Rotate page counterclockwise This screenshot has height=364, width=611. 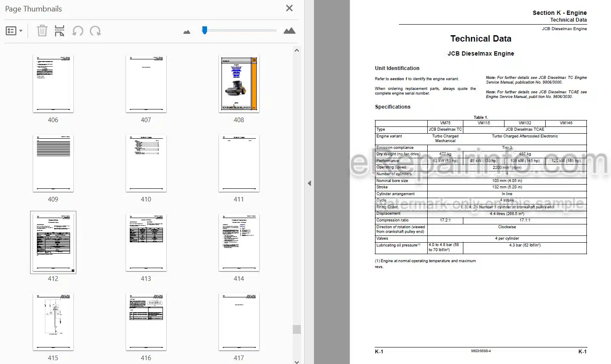tap(78, 31)
